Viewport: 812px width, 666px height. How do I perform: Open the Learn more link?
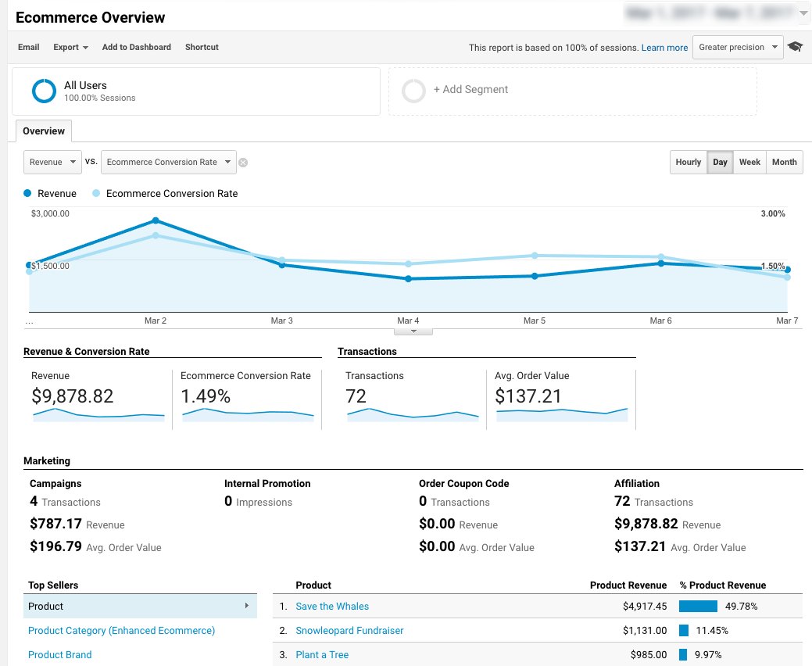tap(664, 48)
